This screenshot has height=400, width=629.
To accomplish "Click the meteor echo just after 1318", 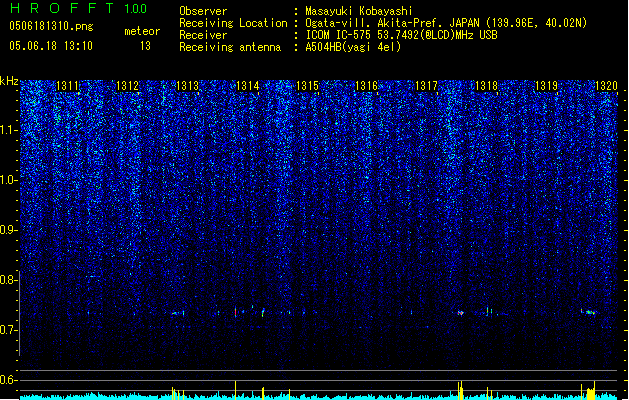I will (x=489, y=311).
